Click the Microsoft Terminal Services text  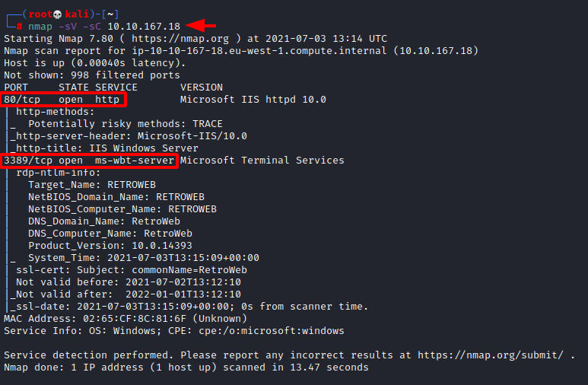tap(262, 161)
